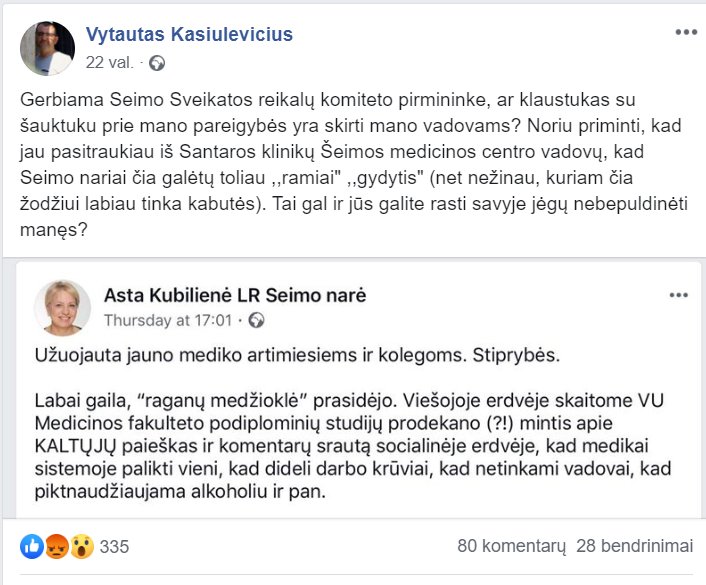This screenshot has height=585, width=706.
Task: Open Vytautas Kasiulevicius profile picture
Action: (x=47, y=48)
